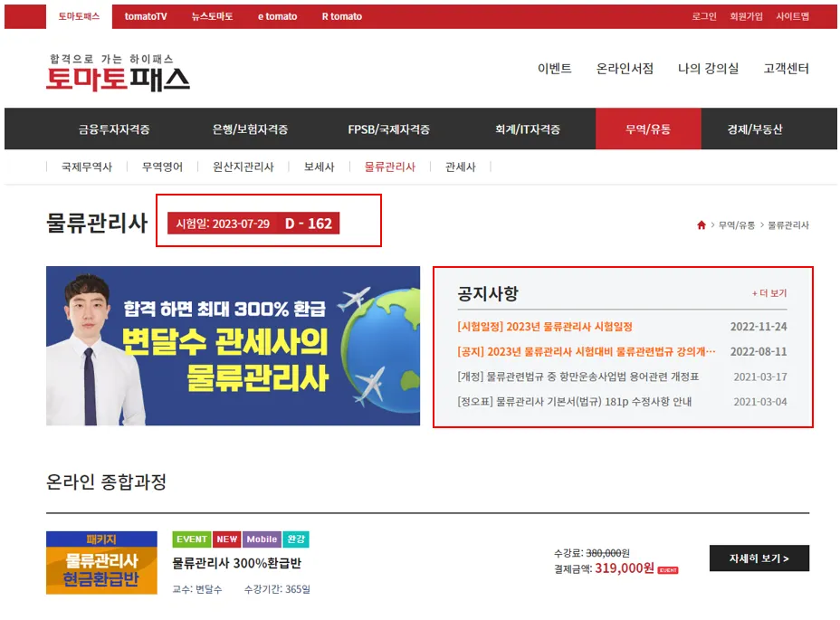Open the [정오표] 기본서(법규) 181p notice
Image resolution: width=840 pixels, height=620 pixels.
click(x=574, y=401)
